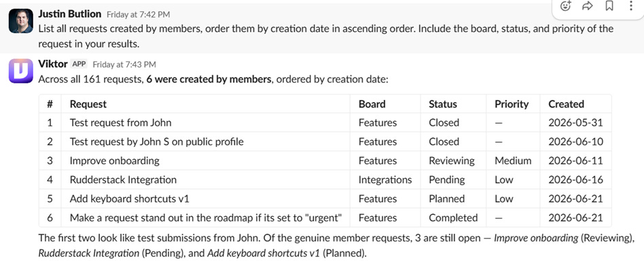Screen dimensions: 644x261
Task: Select the Status column header
Action: (443, 104)
